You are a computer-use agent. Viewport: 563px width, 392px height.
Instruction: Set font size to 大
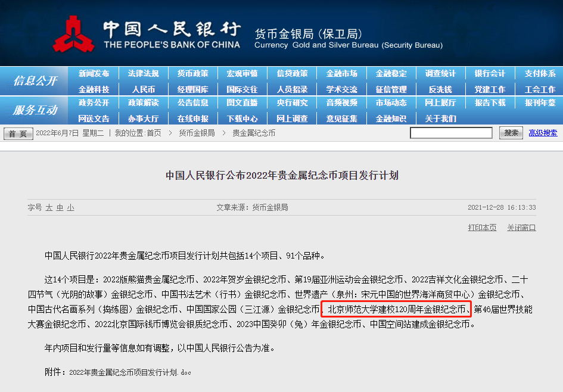(x=49, y=207)
